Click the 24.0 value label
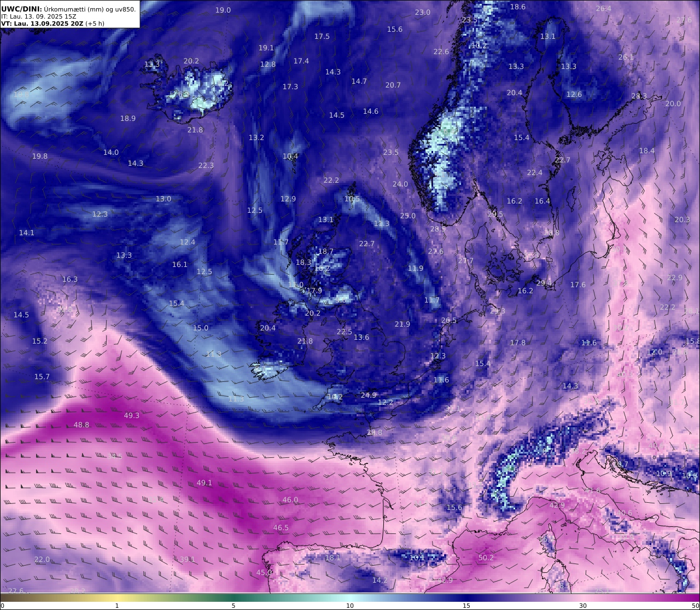Image resolution: width=700 pixels, height=610 pixels. 400,184
